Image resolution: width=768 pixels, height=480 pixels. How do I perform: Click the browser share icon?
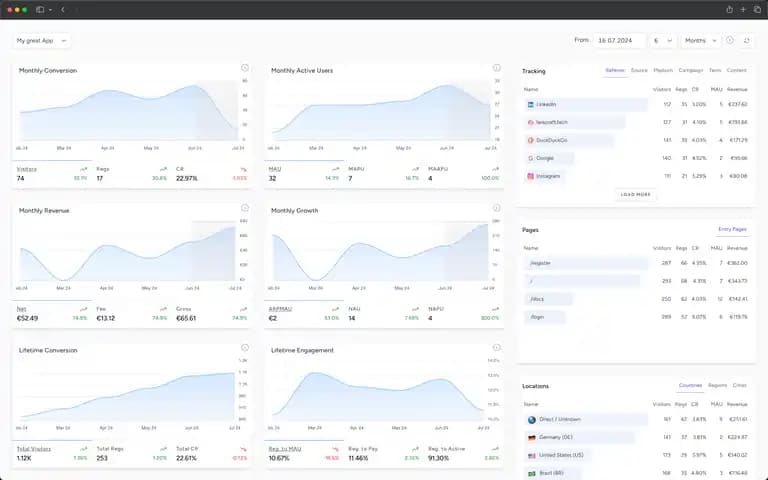click(729, 9)
